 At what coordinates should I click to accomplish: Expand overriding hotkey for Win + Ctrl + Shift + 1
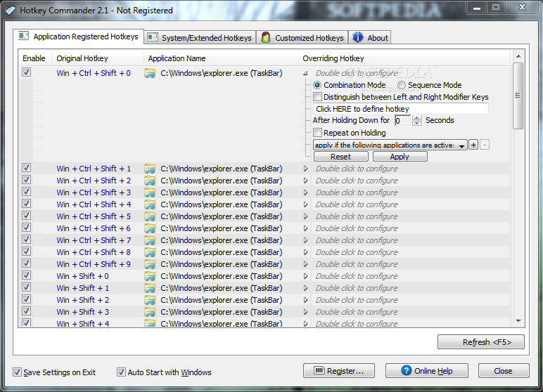coord(305,169)
